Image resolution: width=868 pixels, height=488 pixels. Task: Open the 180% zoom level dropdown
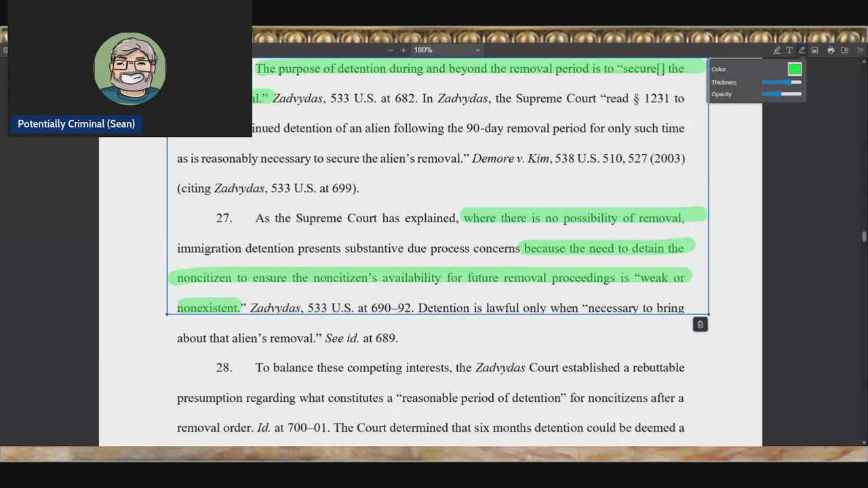pyautogui.click(x=447, y=50)
